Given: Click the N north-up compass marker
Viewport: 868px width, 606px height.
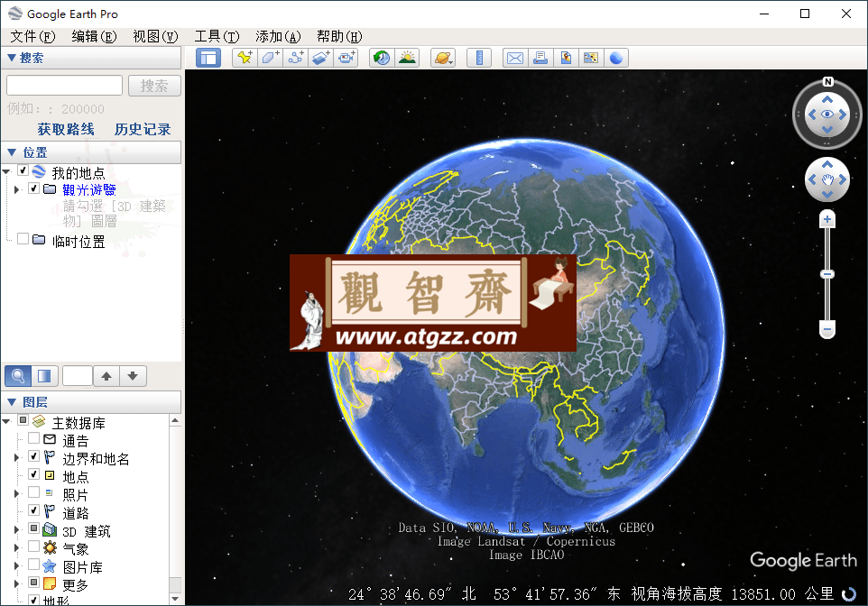Looking at the screenshot, I should point(827,81).
